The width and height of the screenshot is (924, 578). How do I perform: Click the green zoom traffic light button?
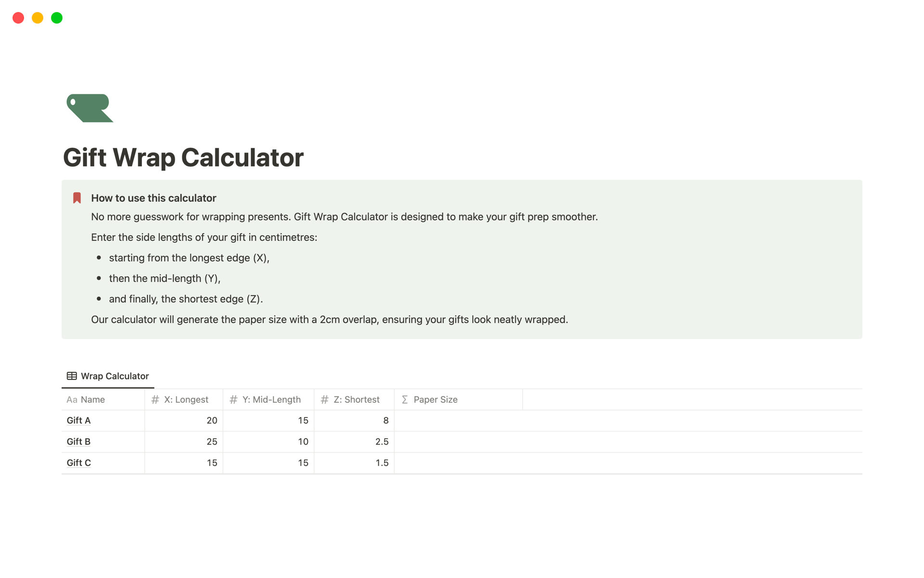pos(56,18)
